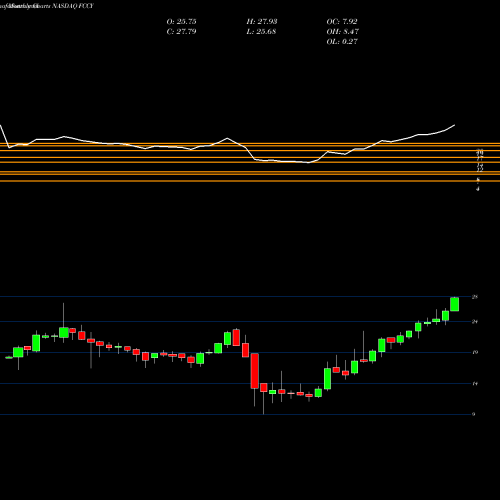Click the tallest red candlestick body

tap(255, 371)
